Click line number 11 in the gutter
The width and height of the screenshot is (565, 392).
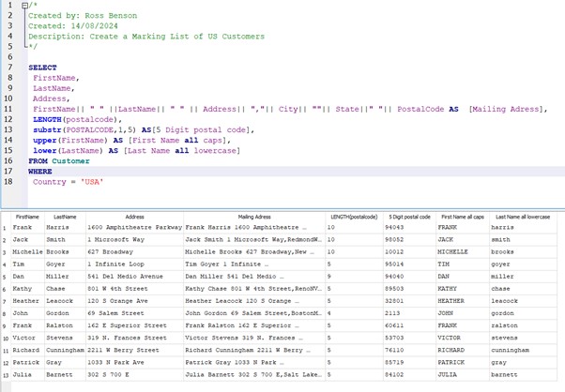(x=8, y=109)
